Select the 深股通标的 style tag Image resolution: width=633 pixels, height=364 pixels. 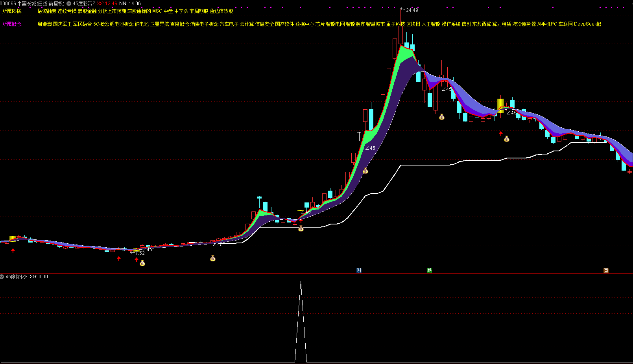pyautogui.click(x=139, y=11)
